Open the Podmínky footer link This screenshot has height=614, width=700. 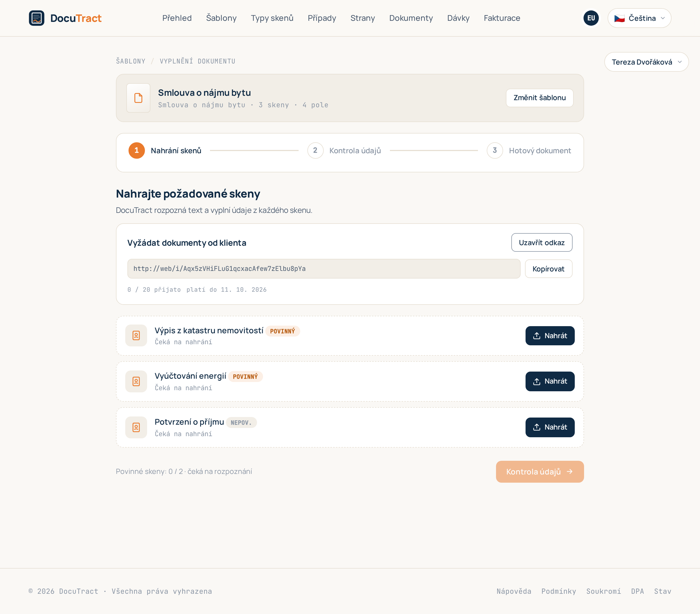[x=559, y=591]
